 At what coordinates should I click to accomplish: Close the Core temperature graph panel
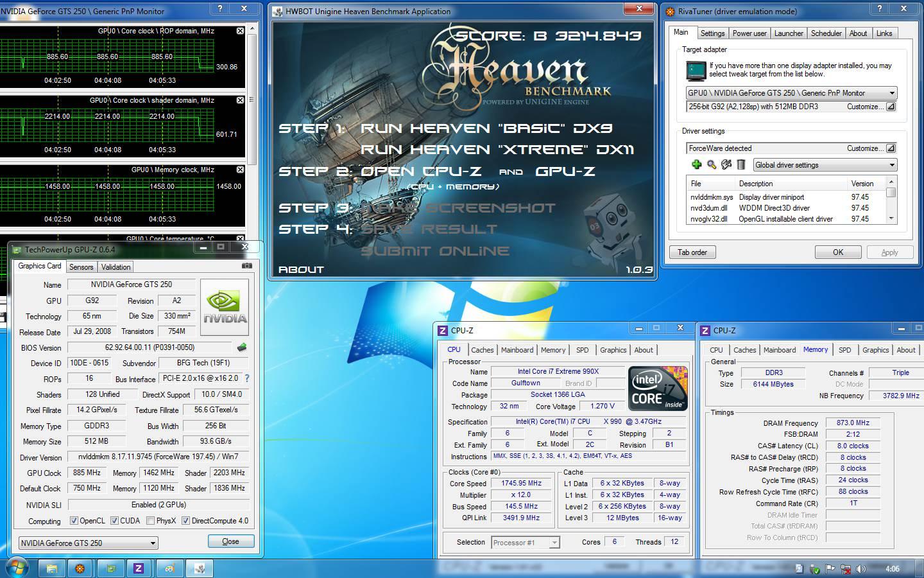[240, 238]
